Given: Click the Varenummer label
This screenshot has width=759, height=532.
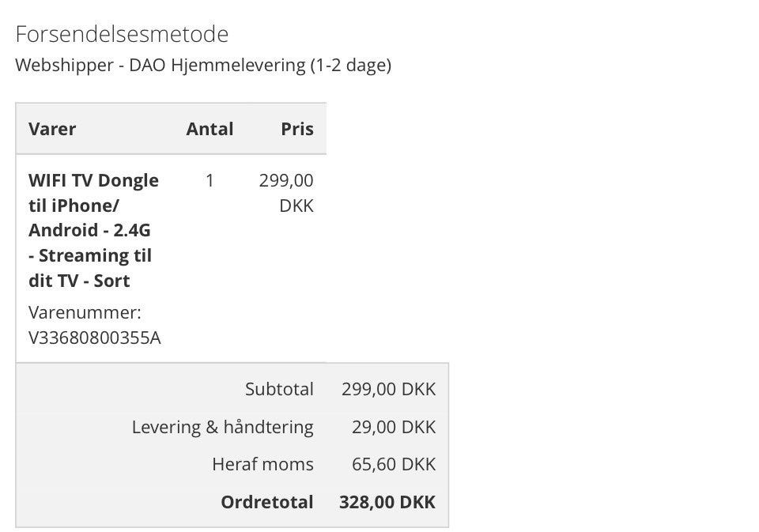Looking at the screenshot, I should click(85, 312).
